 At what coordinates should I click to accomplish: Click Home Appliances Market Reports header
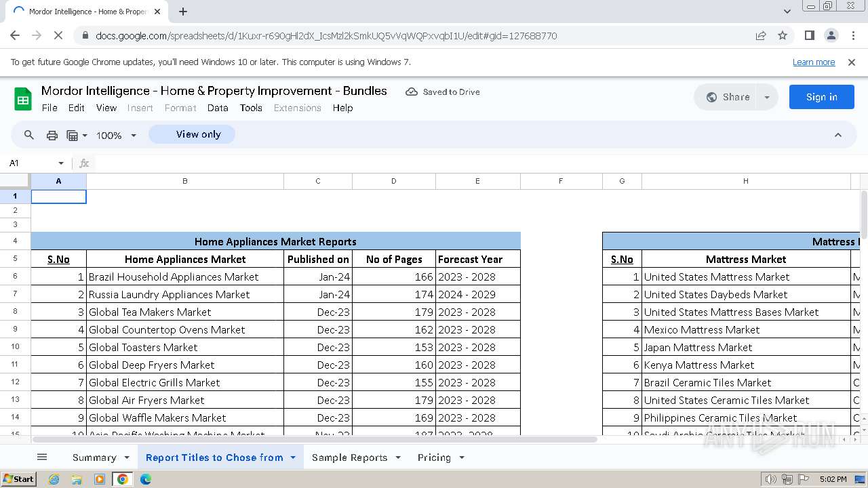275,241
